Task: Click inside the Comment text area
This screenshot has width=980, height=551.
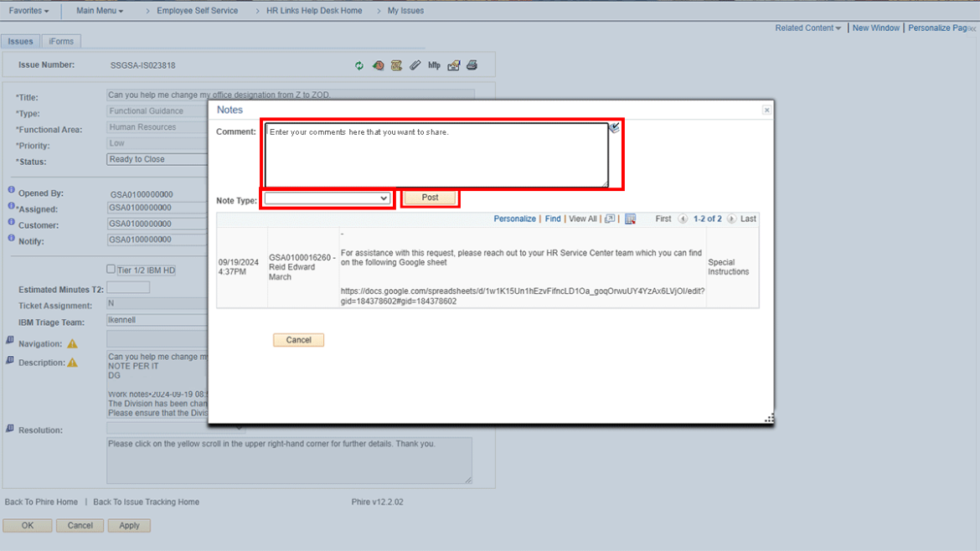Action: click(x=436, y=156)
